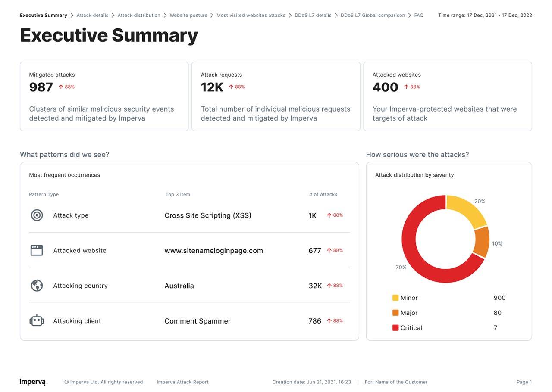This screenshot has height=392, width=552.
Task: Open the Attack distribution breadcrumb
Action: click(x=139, y=15)
